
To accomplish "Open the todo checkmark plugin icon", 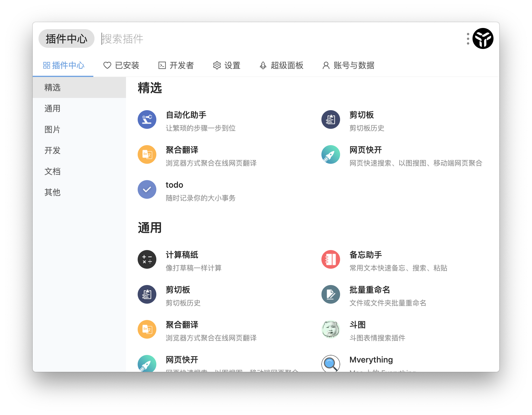I will tap(147, 189).
